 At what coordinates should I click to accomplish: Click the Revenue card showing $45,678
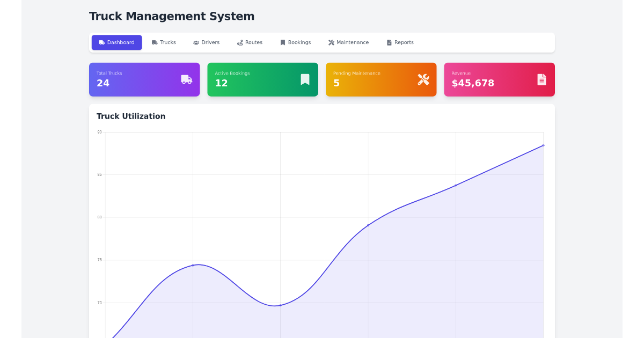tap(499, 79)
